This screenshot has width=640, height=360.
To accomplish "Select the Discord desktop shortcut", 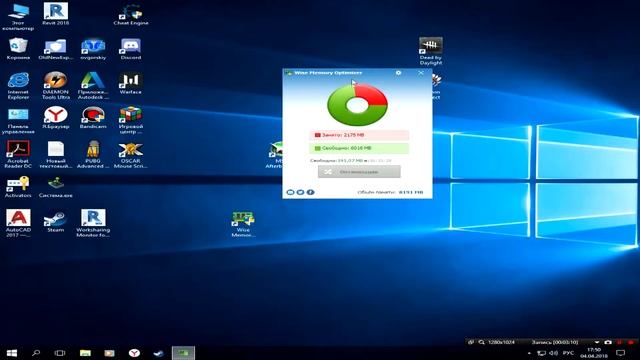I will (x=131, y=50).
